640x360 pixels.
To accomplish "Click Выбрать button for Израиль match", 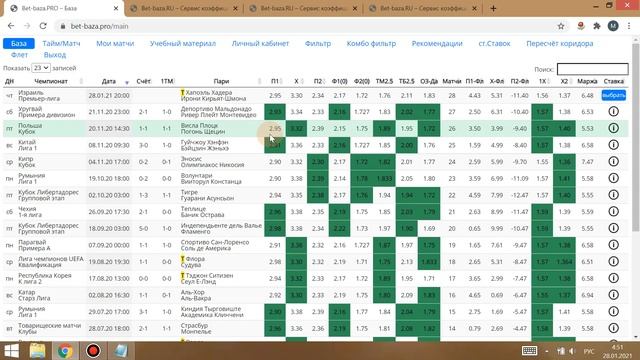I will coord(613,95).
